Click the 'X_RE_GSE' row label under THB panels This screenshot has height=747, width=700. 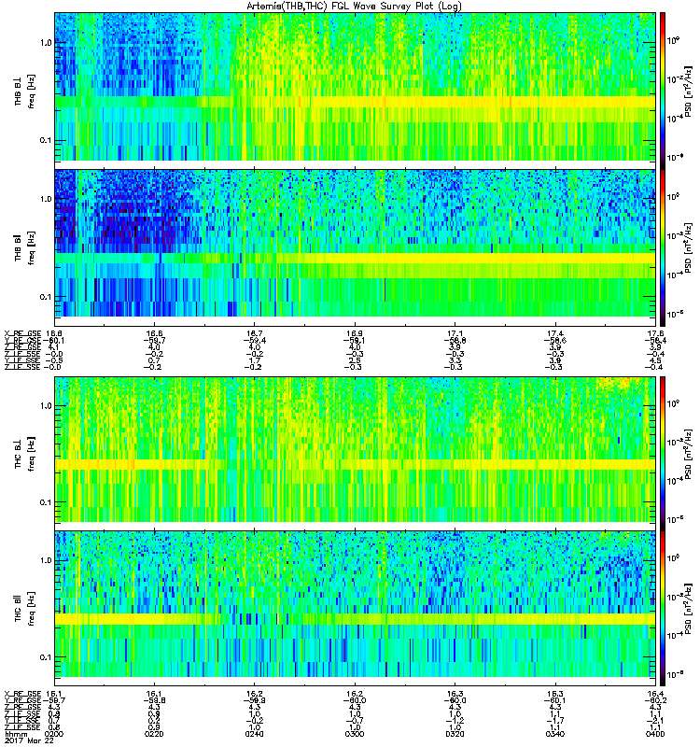[22, 334]
